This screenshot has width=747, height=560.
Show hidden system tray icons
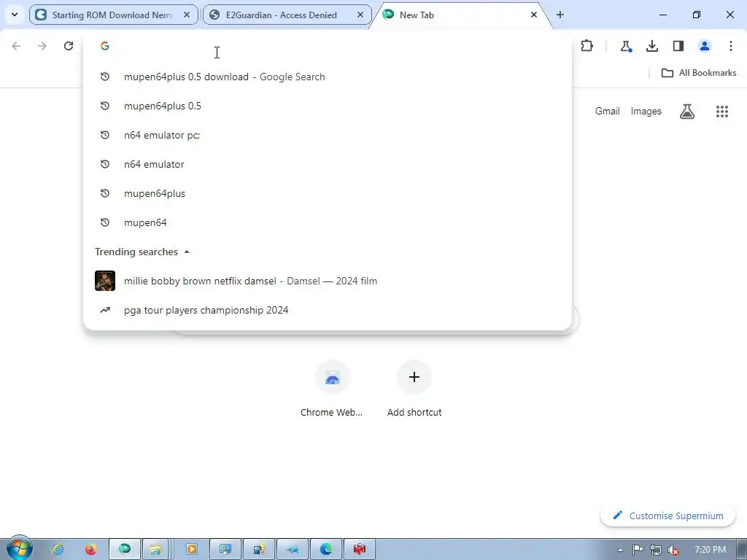[x=620, y=550]
